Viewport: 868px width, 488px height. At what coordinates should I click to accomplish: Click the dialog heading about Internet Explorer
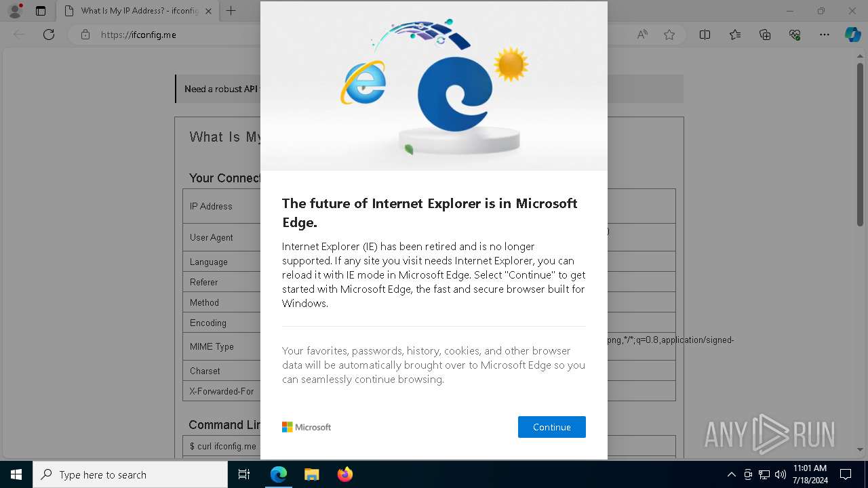coord(430,213)
